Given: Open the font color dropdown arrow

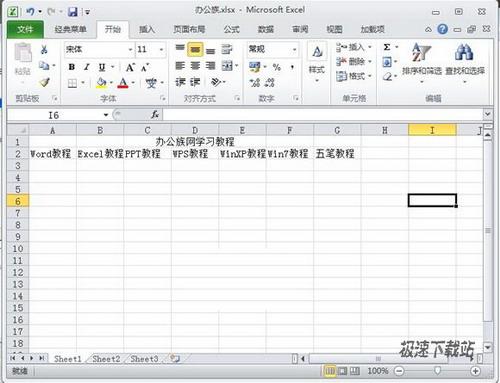Looking at the screenshot, I should [x=133, y=83].
